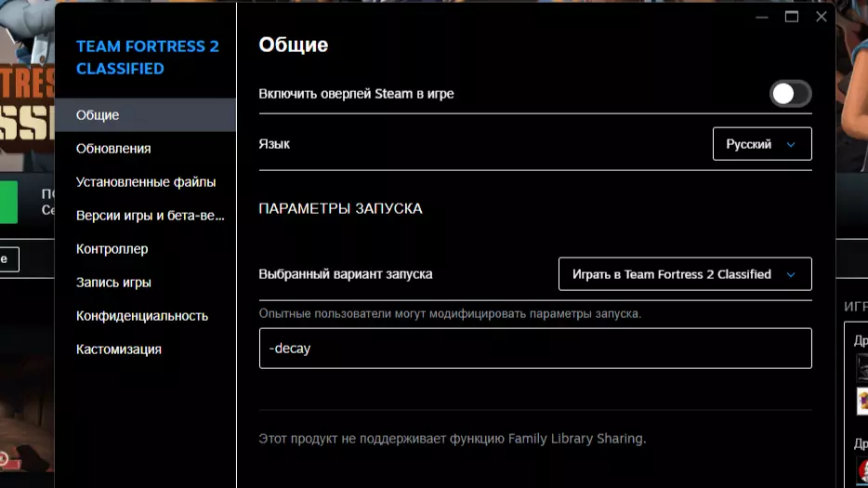The height and width of the screenshot is (488, 868).
Task: Toggle the Steam overlay in-game switch
Action: coord(790,94)
